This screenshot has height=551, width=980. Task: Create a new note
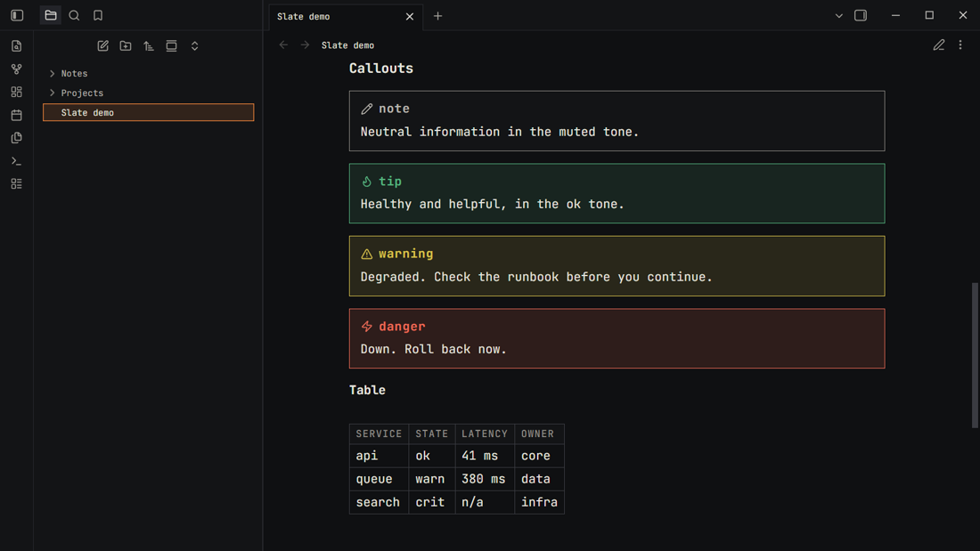pos(103,45)
